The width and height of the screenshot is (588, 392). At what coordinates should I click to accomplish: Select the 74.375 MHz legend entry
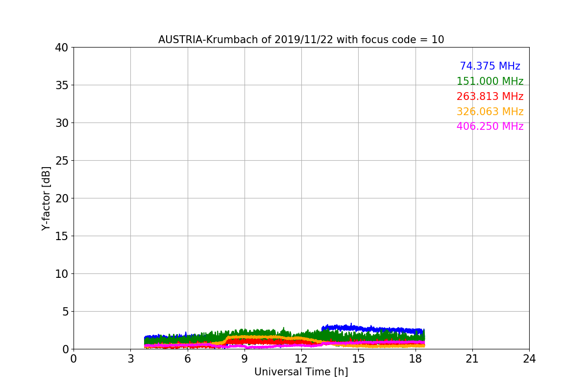(490, 66)
